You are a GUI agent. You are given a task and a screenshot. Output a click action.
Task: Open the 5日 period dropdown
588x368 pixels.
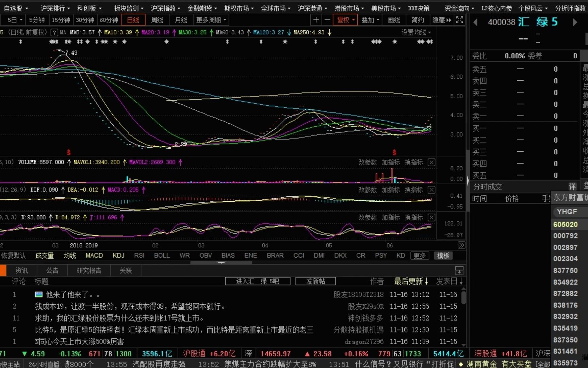click(15, 20)
